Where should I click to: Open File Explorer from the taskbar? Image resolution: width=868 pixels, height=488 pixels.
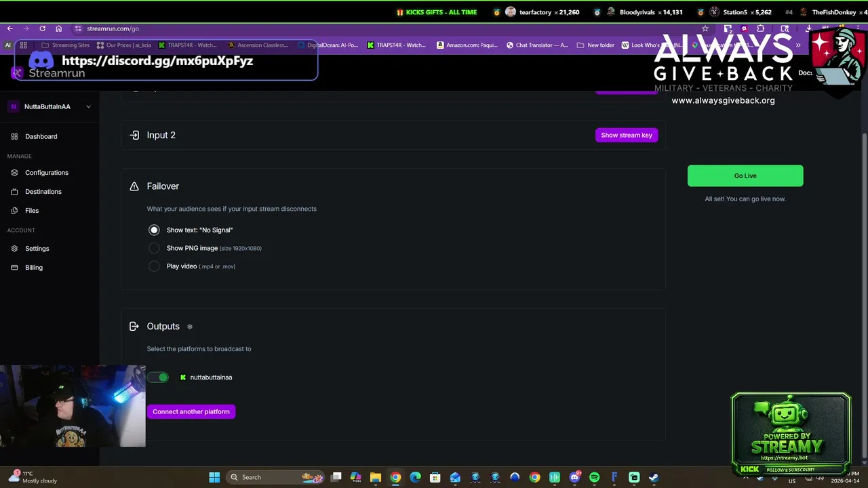(x=376, y=477)
